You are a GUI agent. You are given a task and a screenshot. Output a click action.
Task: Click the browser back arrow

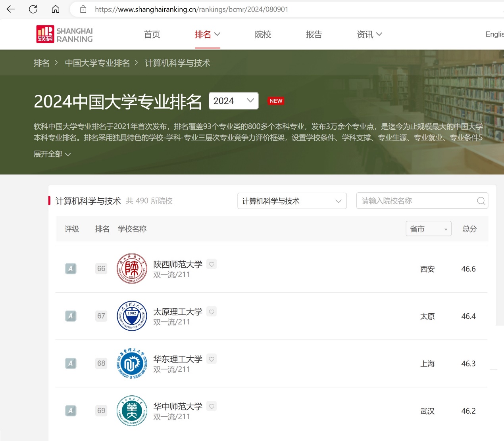[x=11, y=9]
